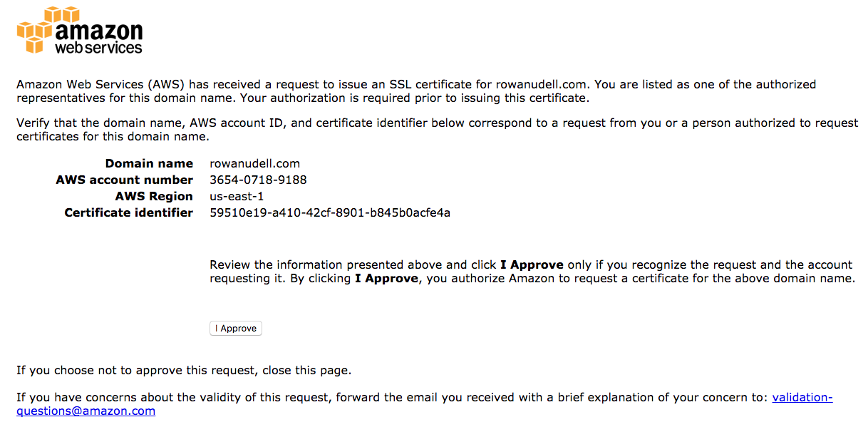Image resolution: width=868 pixels, height=427 pixels.
Task: Click the 'Verify that the domain name' paragraph
Action: 437,130
